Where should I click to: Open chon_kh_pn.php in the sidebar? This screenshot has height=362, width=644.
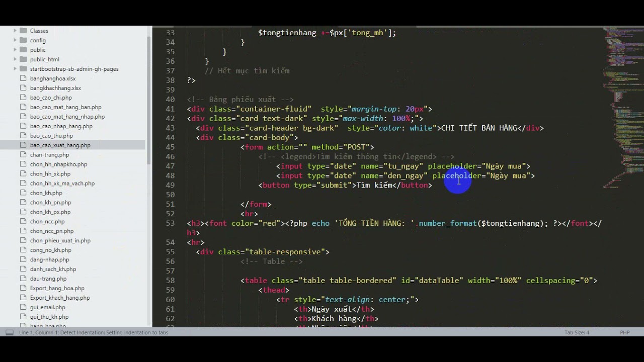(50, 203)
